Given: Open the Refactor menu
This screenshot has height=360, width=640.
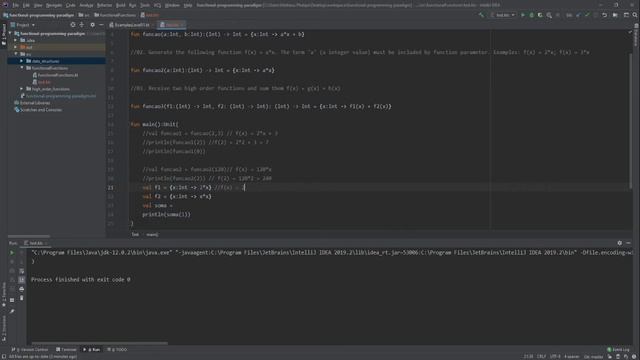Looking at the screenshot, I should 104,5.
